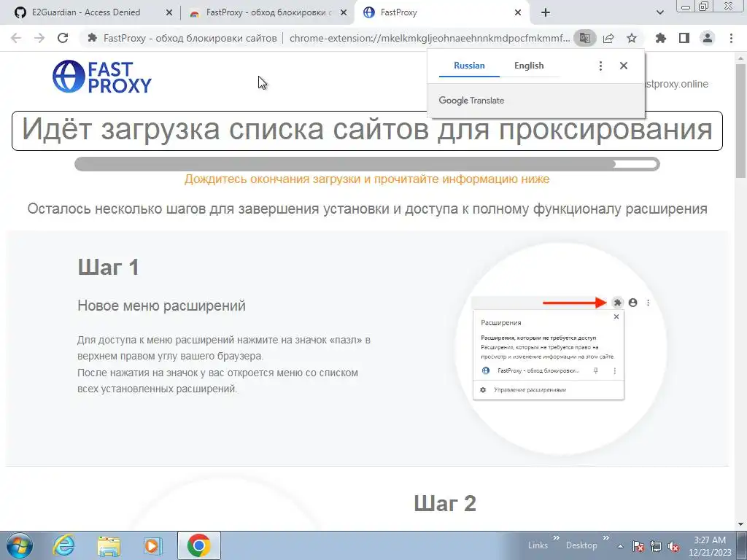Image resolution: width=747 pixels, height=560 pixels.
Task: Open the Chrome profile avatar menu
Action: point(708,38)
